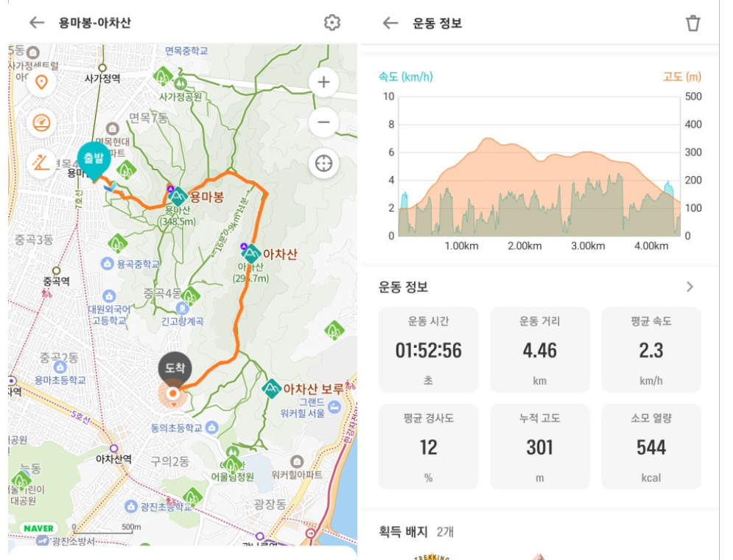Go back from 운동 정보 screen
This screenshot has height=560, width=733.
(390, 23)
